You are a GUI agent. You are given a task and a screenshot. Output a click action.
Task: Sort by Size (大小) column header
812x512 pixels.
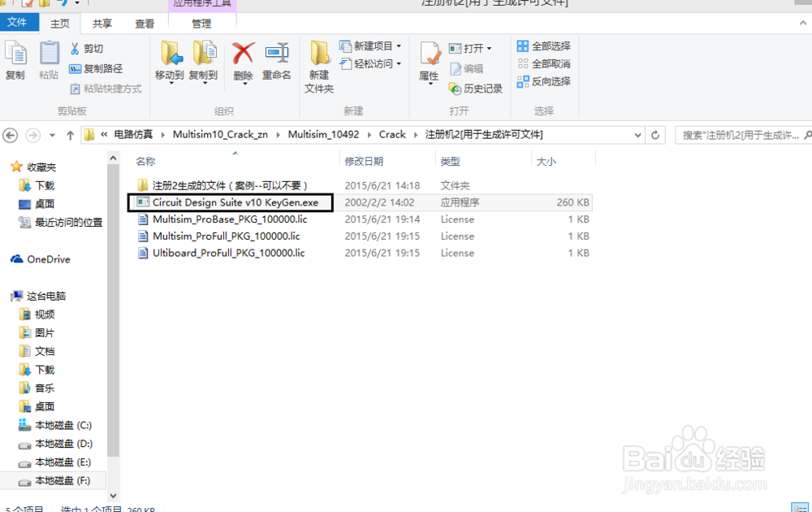tap(546, 161)
